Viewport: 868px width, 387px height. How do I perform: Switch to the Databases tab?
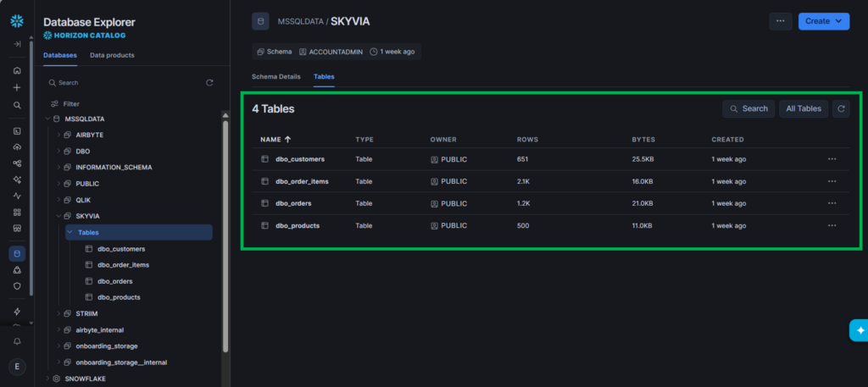click(x=60, y=55)
